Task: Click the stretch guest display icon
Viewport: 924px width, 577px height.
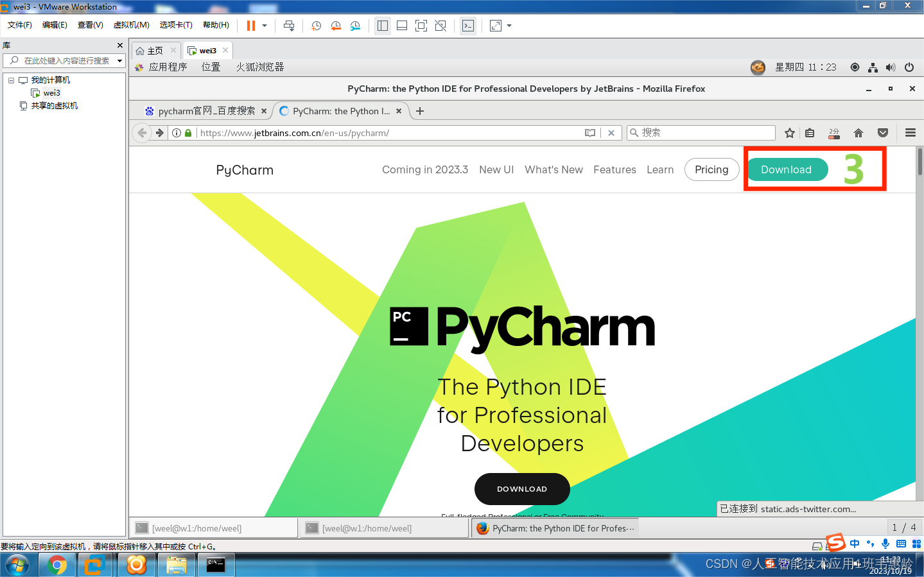Action: pyautogui.click(x=496, y=26)
